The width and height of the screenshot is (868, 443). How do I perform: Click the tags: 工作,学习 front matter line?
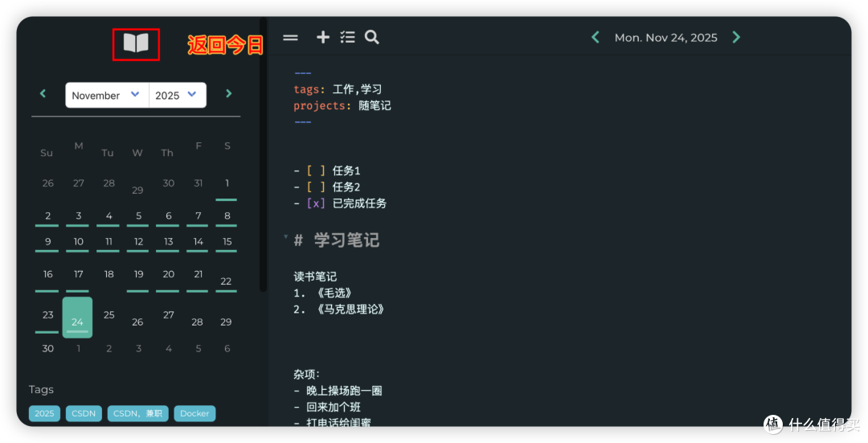338,89
